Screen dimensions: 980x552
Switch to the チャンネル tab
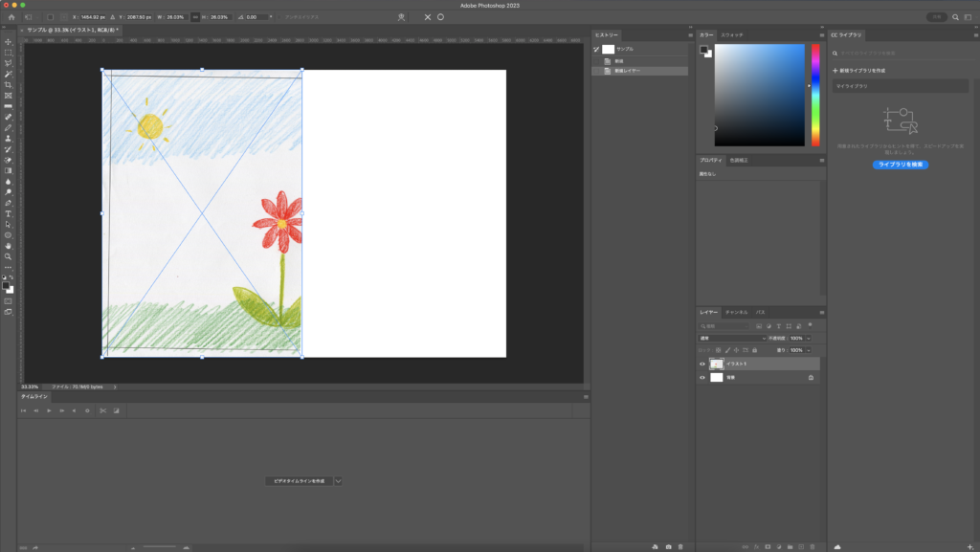coord(736,312)
